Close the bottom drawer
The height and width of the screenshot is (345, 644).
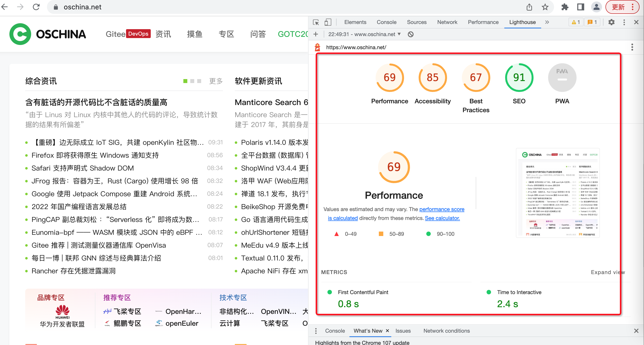636,331
